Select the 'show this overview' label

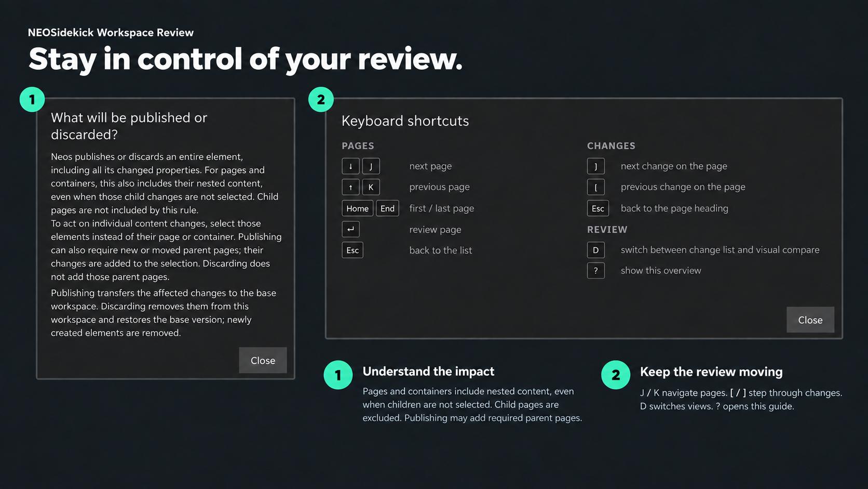click(x=661, y=270)
